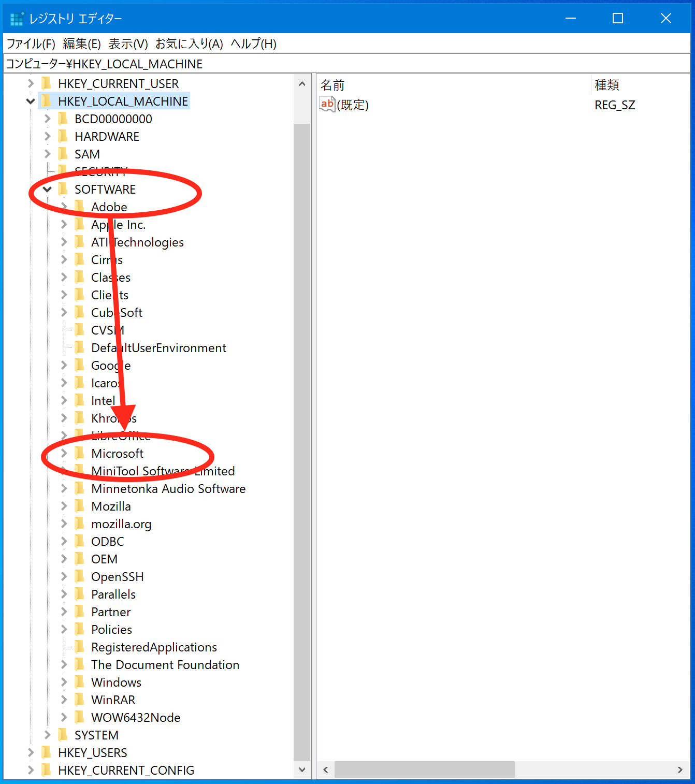Image resolution: width=695 pixels, height=784 pixels.
Task: Click the Microsoft folder icon
Action: [x=79, y=453]
